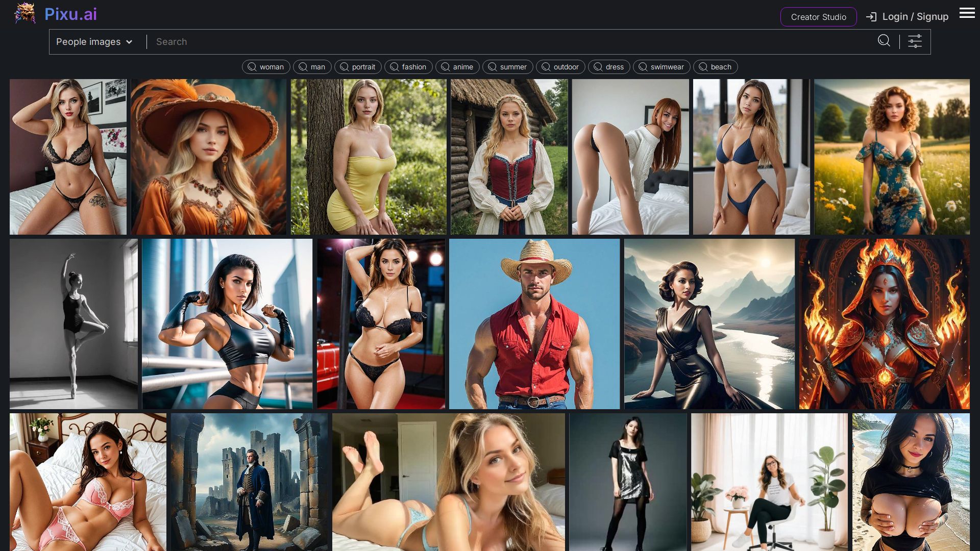Open the black-and-white ballerina image
Viewport: 980px width, 551px height.
pos(73,324)
